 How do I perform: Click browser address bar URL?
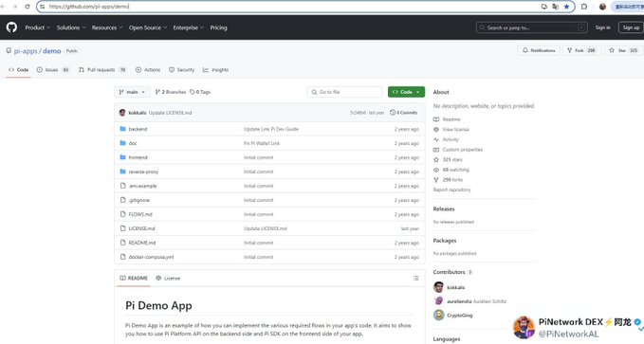point(89,7)
